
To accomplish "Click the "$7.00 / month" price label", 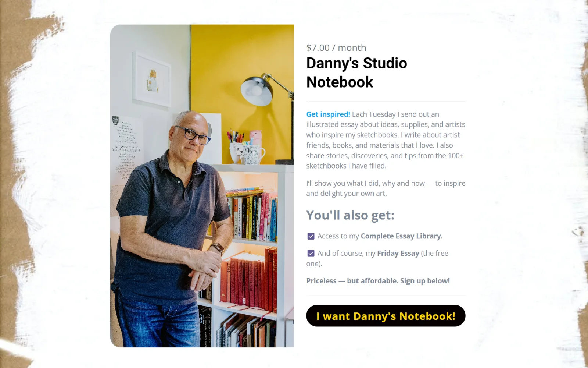I will pos(336,47).
